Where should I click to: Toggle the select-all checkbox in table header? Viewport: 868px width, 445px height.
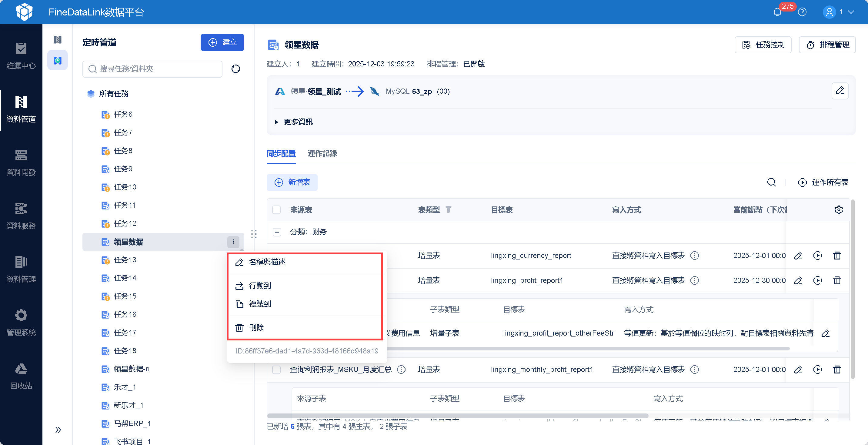[x=276, y=210]
